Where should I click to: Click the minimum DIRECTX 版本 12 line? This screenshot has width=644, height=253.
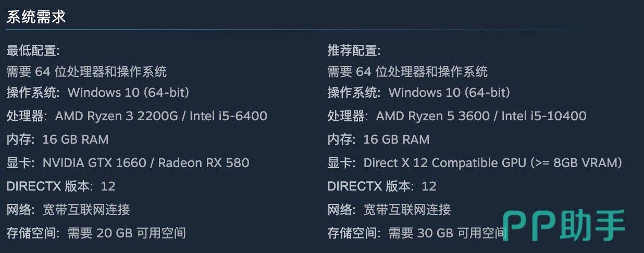click(61, 186)
